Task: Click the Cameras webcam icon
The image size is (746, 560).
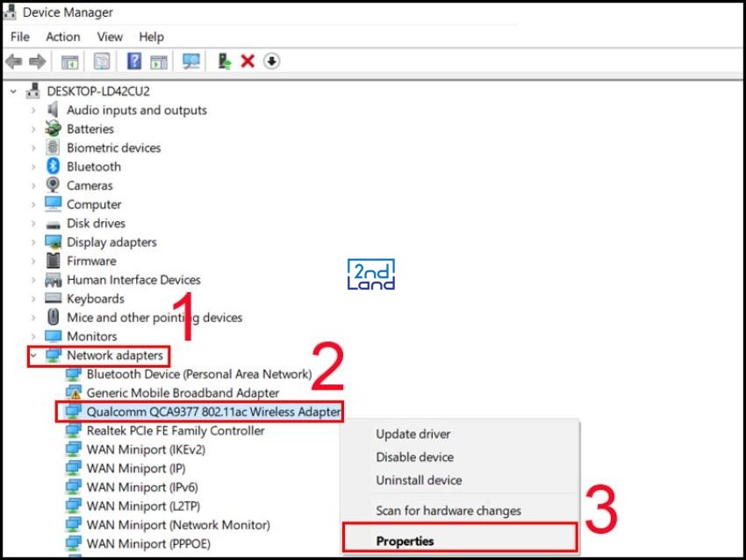Action: click(53, 184)
